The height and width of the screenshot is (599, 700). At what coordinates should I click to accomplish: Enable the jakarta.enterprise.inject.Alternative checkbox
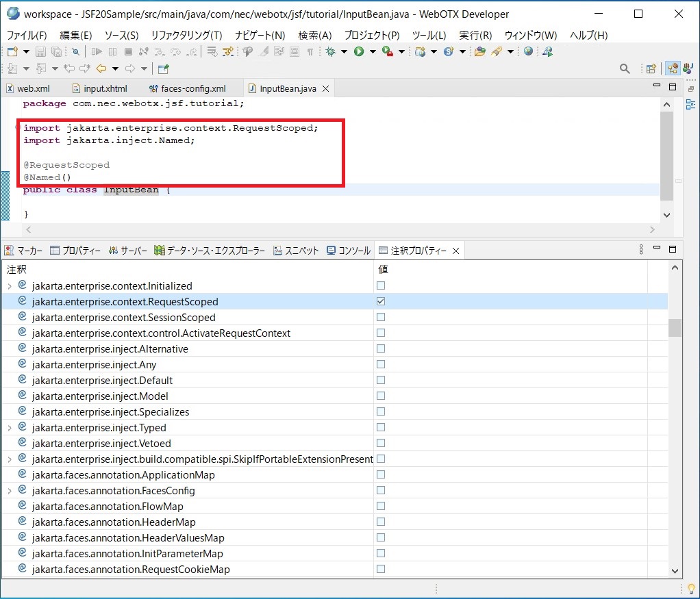point(381,348)
